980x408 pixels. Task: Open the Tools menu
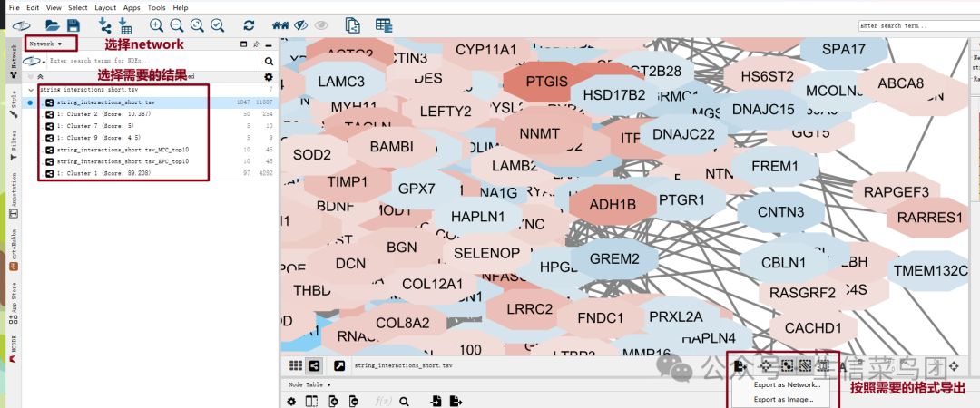click(156, 7)
